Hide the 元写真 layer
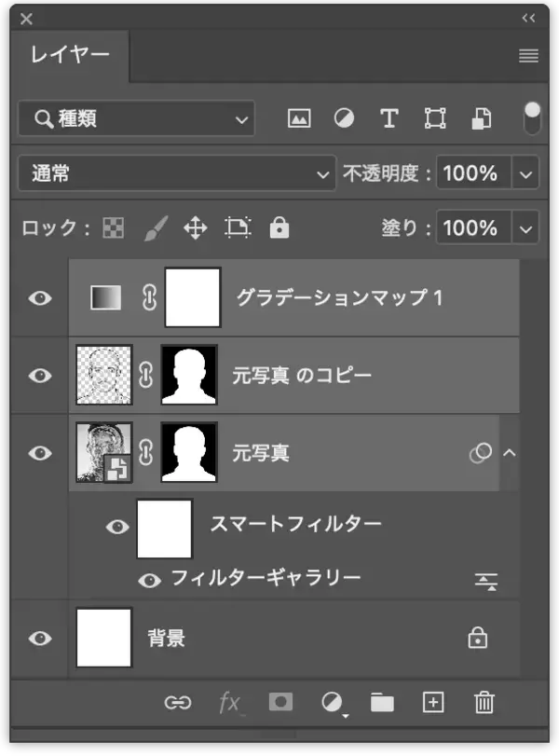 point(40,453)
